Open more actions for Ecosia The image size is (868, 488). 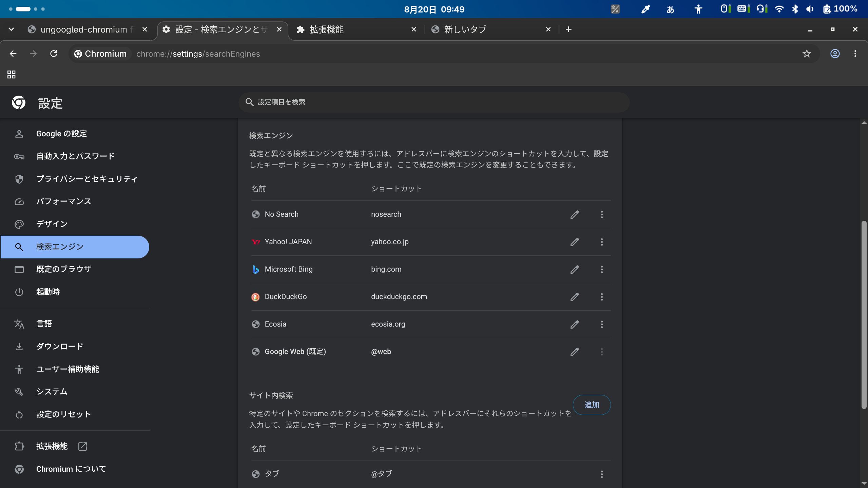coord(602,324)
